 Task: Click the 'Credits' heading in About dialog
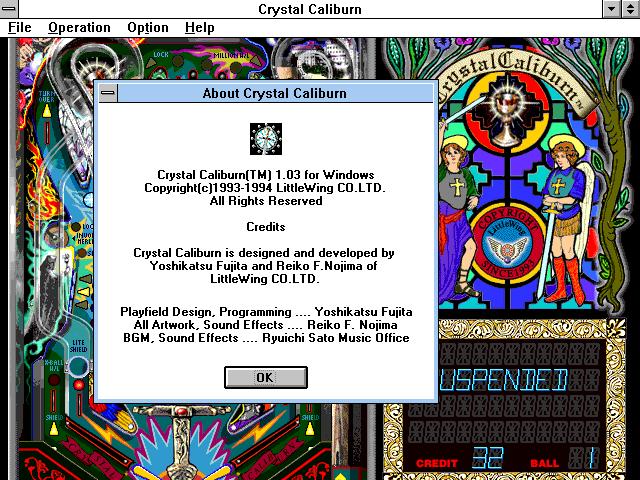click(x=266, y=227)
